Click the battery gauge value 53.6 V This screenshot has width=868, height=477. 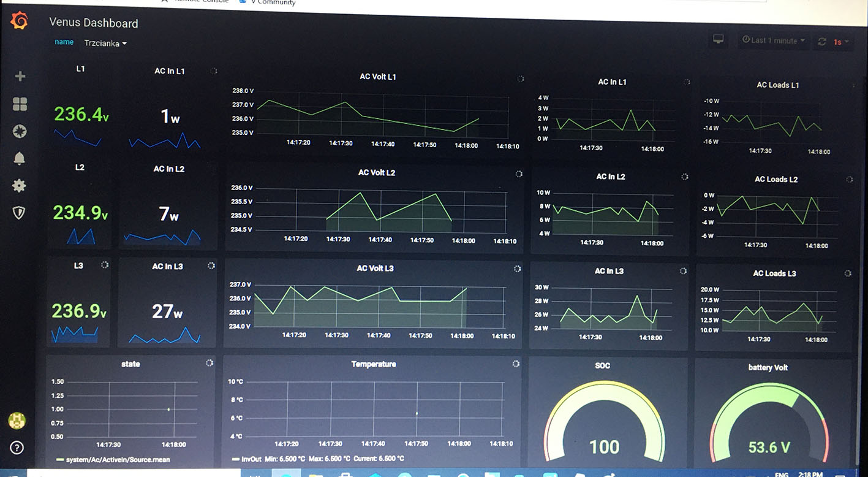(x=769, y=448)
